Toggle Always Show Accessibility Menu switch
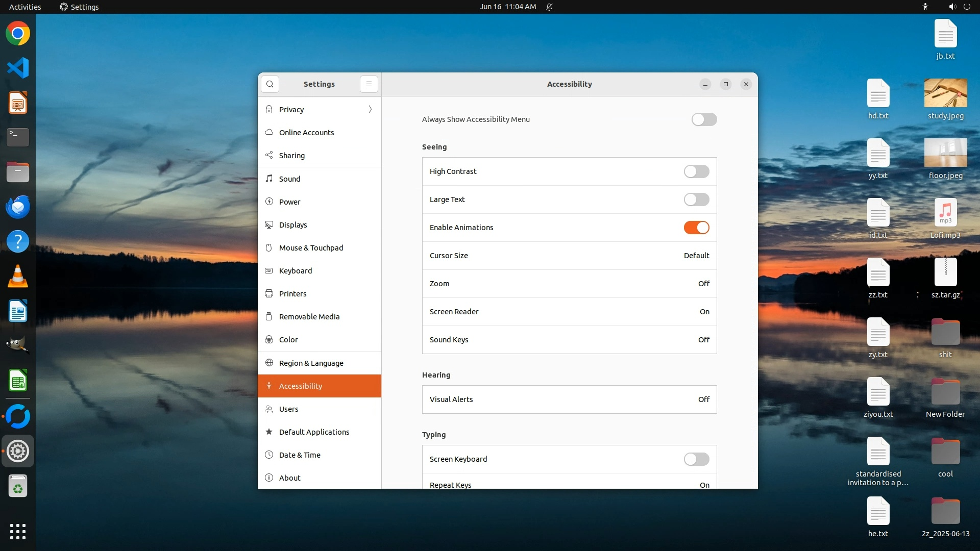The width and height of the screenshot is (980, 551). 704,119
